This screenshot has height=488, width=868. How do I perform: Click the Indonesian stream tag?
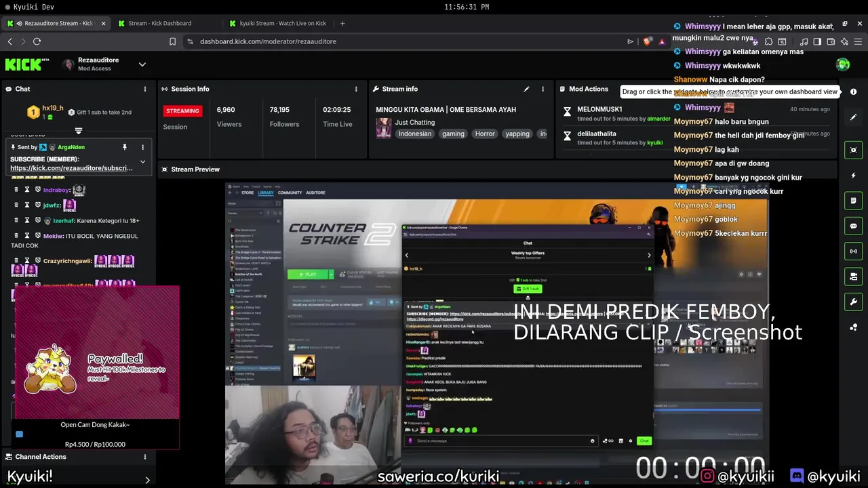414,134
